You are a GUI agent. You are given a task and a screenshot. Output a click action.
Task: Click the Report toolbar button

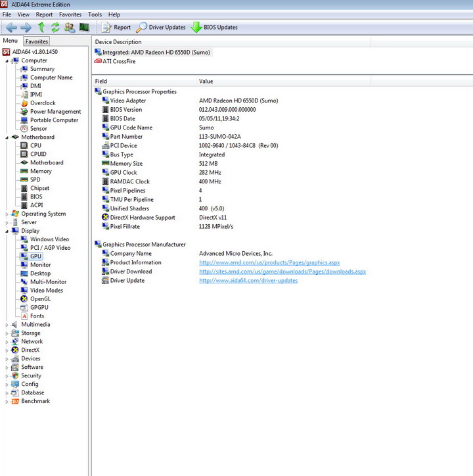click(x=116, y=28)
